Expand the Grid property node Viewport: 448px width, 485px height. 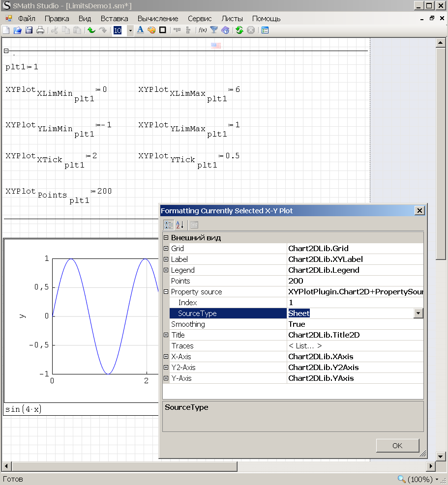(x=166, y=249)
